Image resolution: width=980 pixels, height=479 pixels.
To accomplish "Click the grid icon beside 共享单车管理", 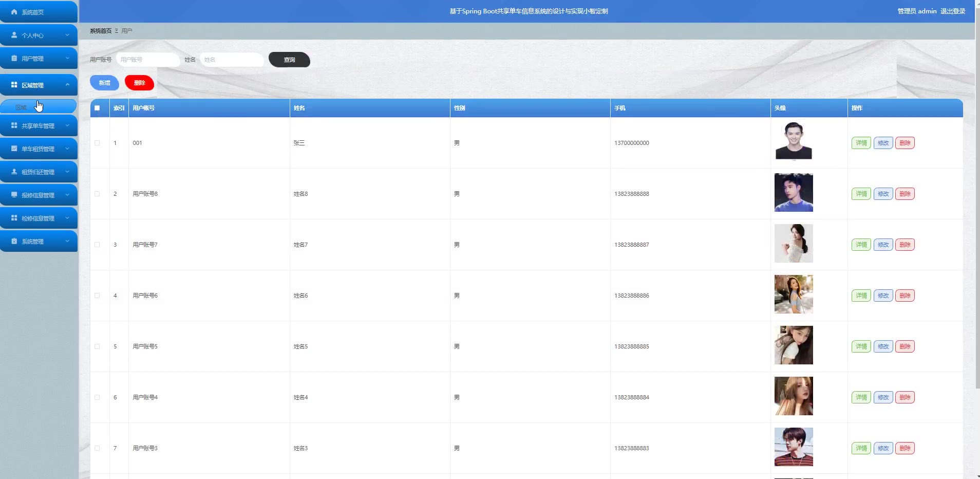I will [14, 125].
